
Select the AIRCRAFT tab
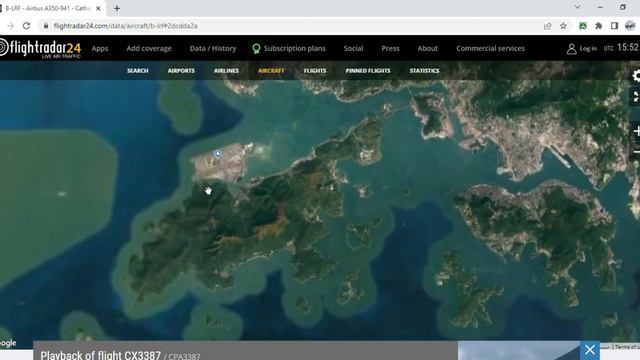pos(271,71)
